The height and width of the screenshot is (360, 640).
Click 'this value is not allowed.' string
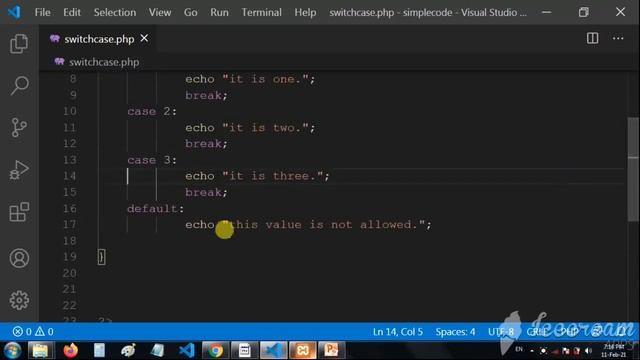click(x=324, y=224)
